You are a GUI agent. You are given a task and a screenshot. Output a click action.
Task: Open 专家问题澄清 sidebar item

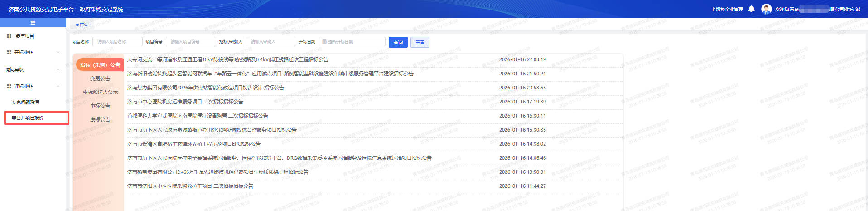pos(25,103)
